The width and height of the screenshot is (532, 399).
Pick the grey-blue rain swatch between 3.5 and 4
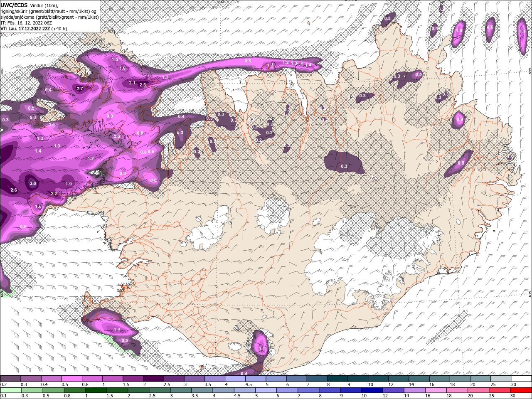(x=202, y=390)
